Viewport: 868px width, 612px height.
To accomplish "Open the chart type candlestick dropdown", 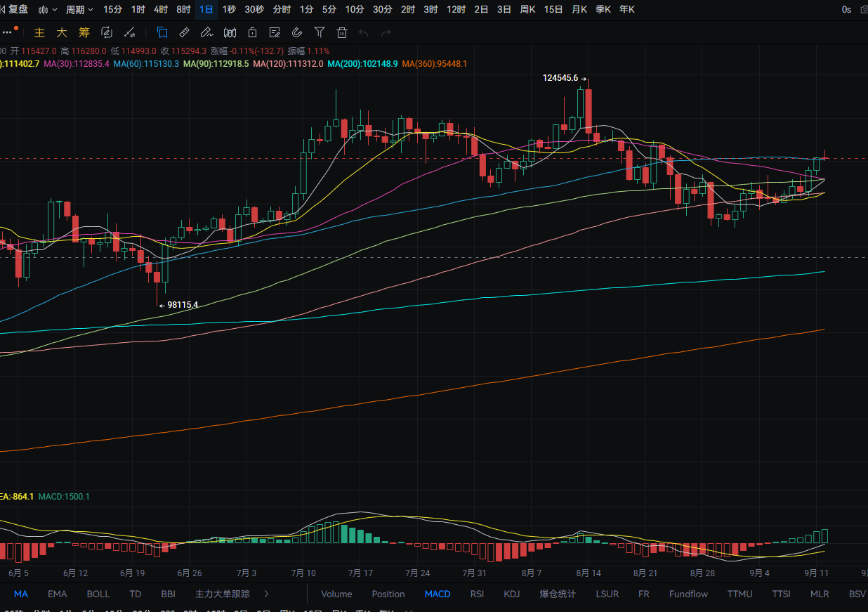I will click(48, 9).
